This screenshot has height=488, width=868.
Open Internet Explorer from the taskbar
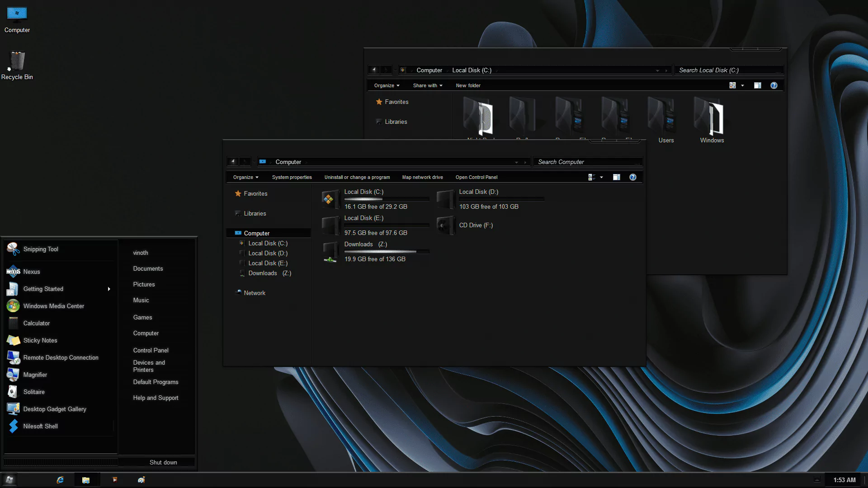point(59,479)
